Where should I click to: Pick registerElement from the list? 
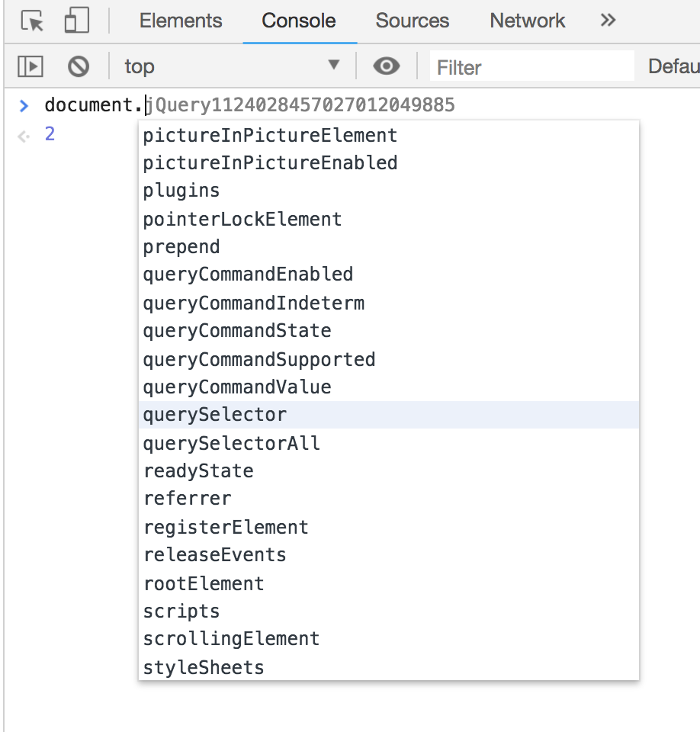[389, 527]
